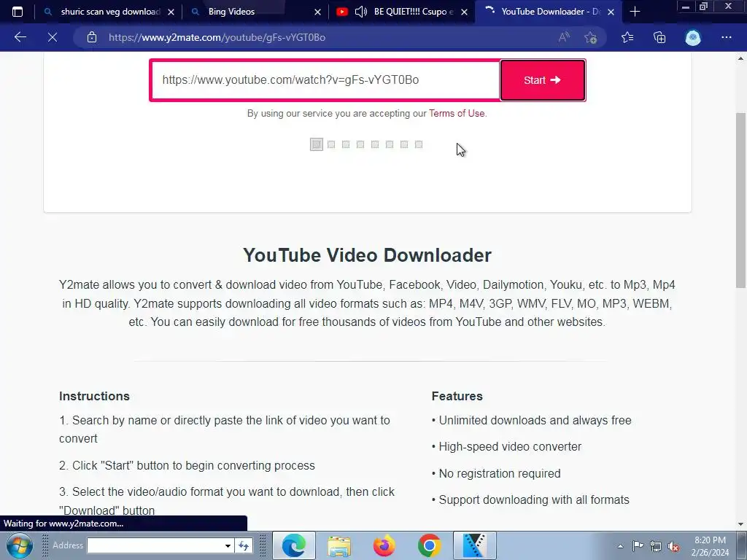747x560 pixels.
Task: Mute the BE QUIET tab speaker icon
Action: click(360, 12)
